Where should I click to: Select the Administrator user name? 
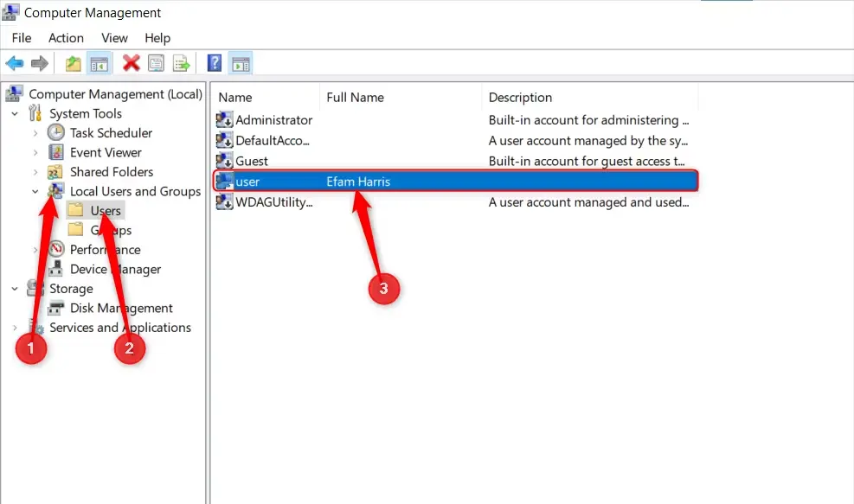click(x=274, y=120)
